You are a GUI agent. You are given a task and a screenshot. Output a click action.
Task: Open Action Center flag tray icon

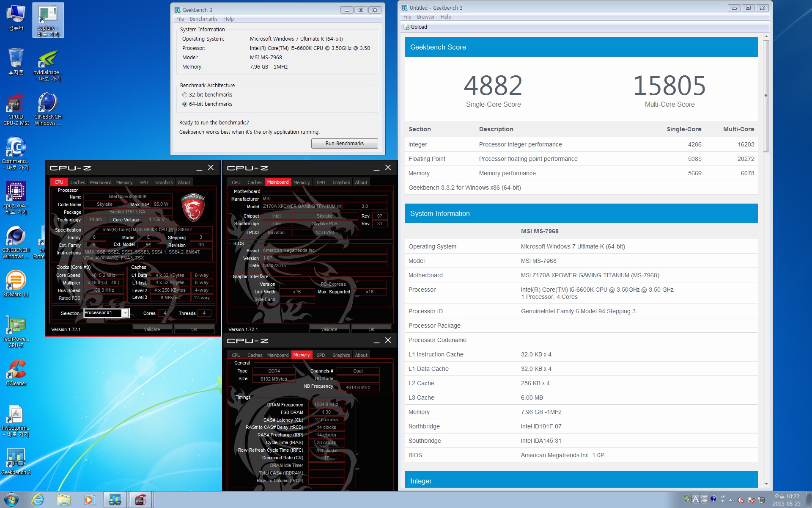(751, 500)
